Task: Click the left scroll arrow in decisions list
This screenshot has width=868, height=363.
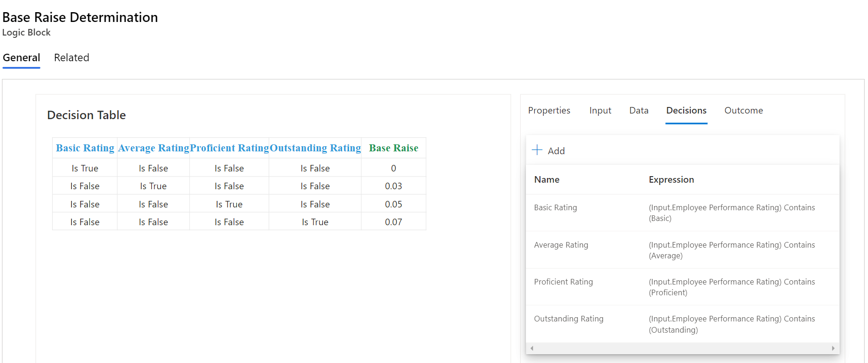Action: pyautogui.click(x=532, y=348)
